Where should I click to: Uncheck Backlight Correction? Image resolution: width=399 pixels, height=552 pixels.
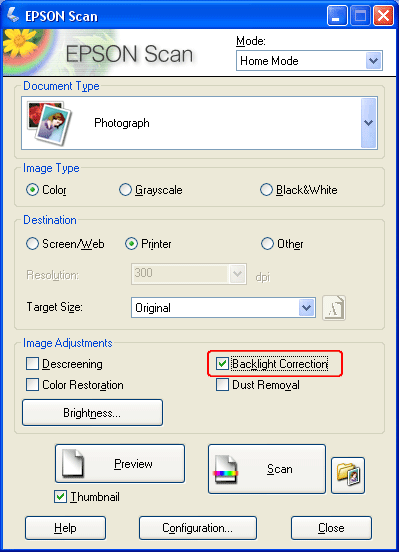[223, 364]
